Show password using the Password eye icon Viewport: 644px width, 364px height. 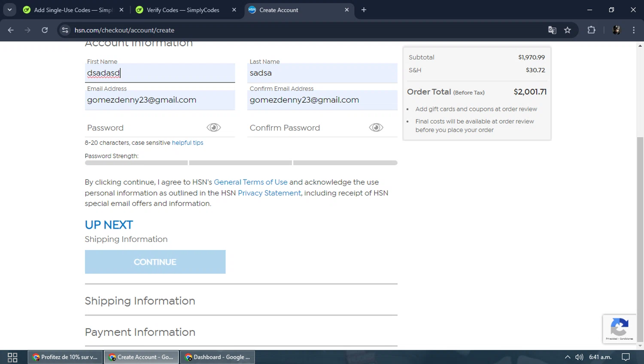click(x=213, y=128)
